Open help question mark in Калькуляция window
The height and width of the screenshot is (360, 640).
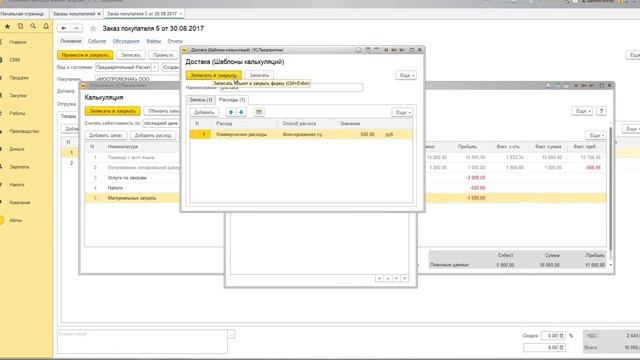coord(601,111)
